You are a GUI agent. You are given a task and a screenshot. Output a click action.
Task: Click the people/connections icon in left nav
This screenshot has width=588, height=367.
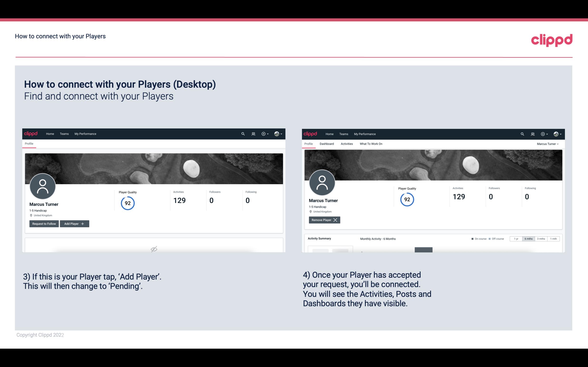tap(253, 133)
